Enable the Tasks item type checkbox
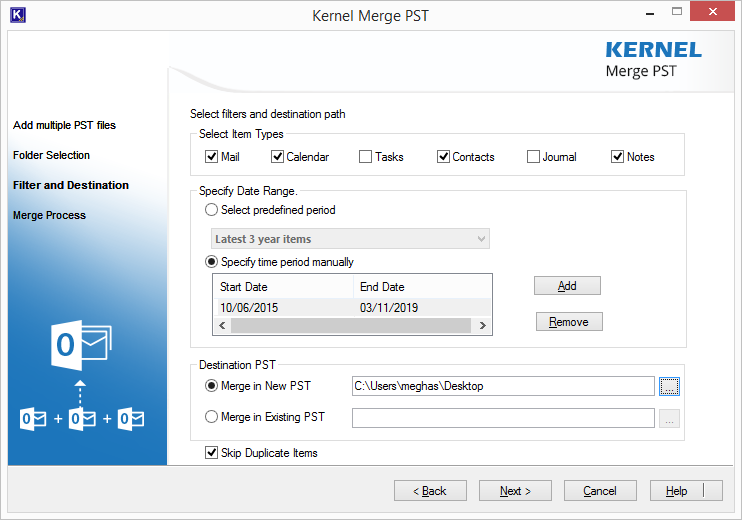This screenshot has height=520, width=742. 366,157
